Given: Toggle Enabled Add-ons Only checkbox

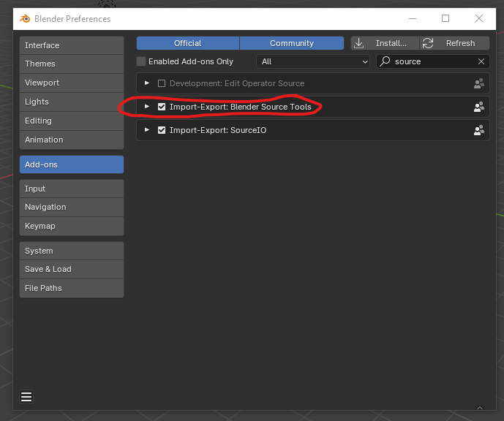Looking at the screenshot, I should point(141,61).
